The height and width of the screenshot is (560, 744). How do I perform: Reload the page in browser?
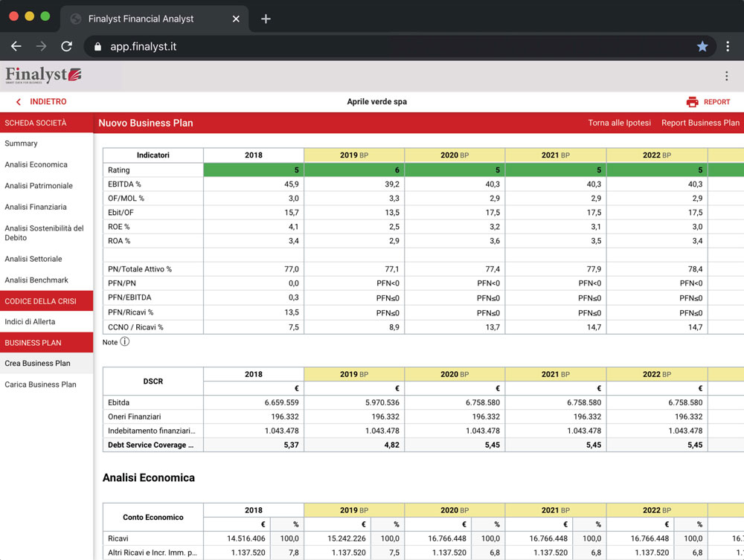click(66, 46)
